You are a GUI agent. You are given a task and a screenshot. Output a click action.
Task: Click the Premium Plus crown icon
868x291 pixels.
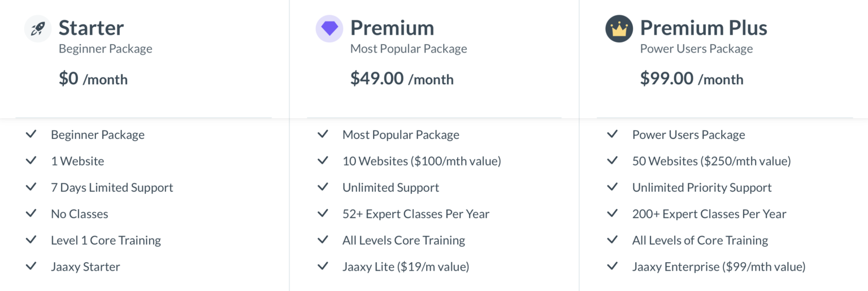click(x=619, y=29)
